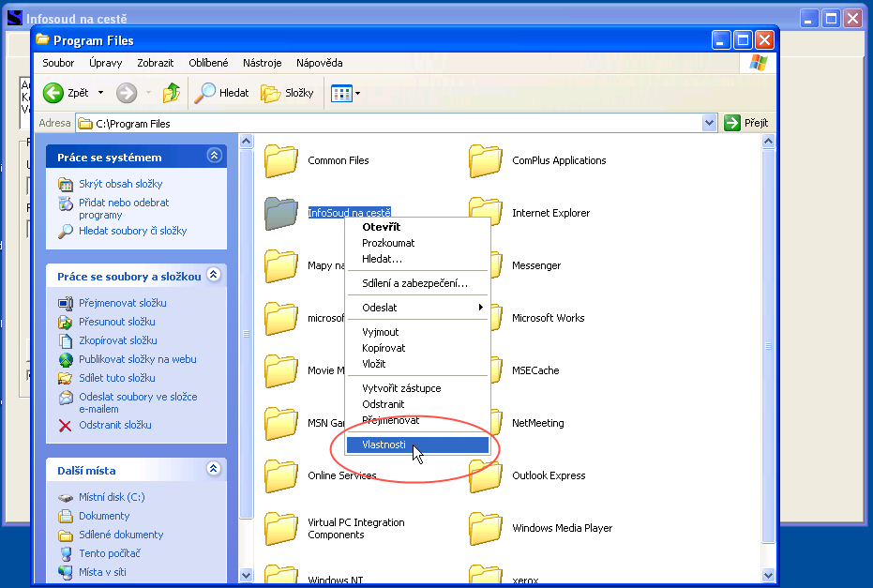Click the left task pane scroll-up arrow
Image resolution: width=873 pixels, height=588 pixels.
tap(246, 141)
